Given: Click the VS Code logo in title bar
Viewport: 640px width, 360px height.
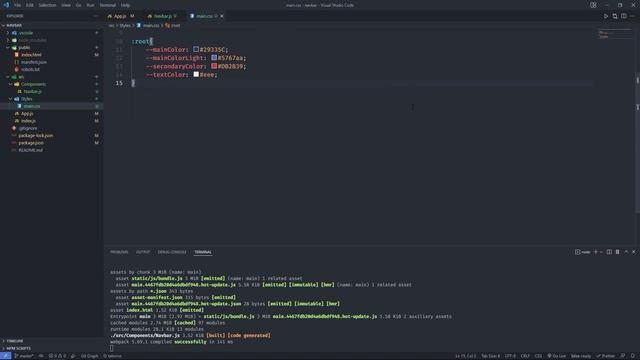Looking at the screenshot, I should click(6, 5).
